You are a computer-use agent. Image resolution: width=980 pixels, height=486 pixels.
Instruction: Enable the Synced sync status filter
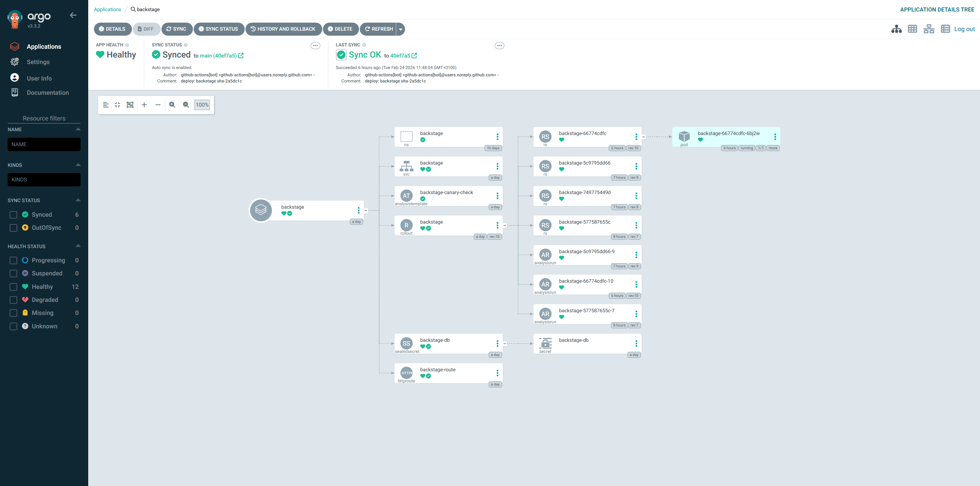[x=13, y=214]
